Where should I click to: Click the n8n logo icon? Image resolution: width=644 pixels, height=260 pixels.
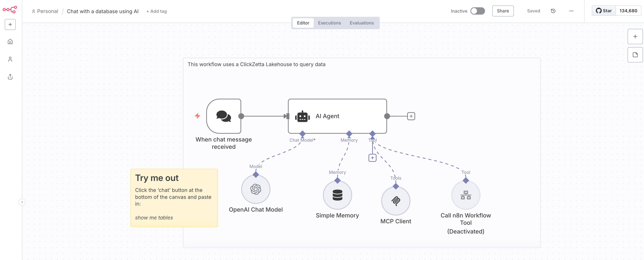click(10, 9)
